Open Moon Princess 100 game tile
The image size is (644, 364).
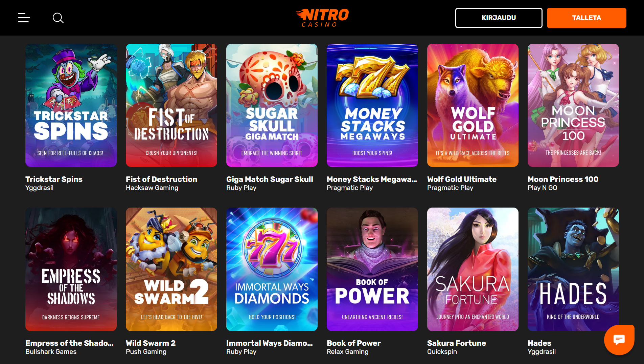[x=573, y=105]
